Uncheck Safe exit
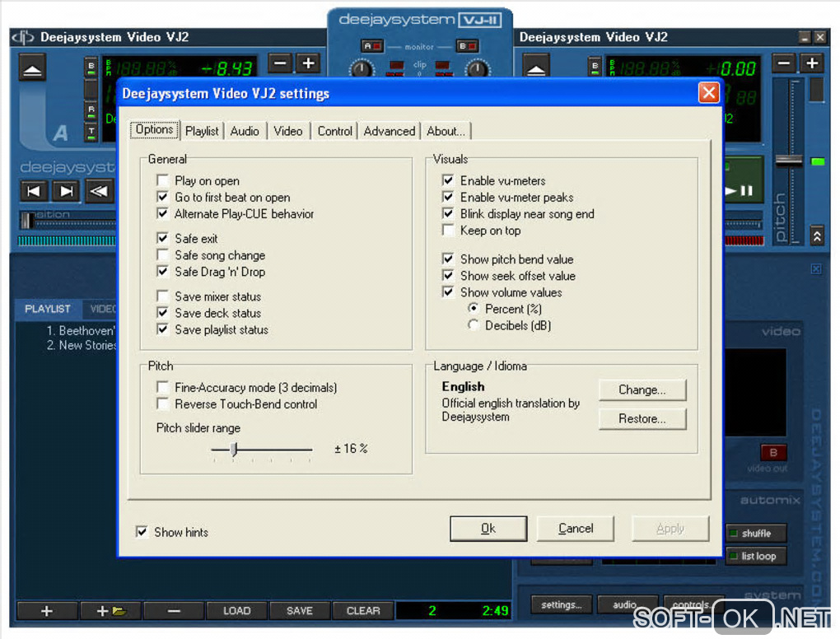This screenshot has width=840, height=639. point(163,238)
